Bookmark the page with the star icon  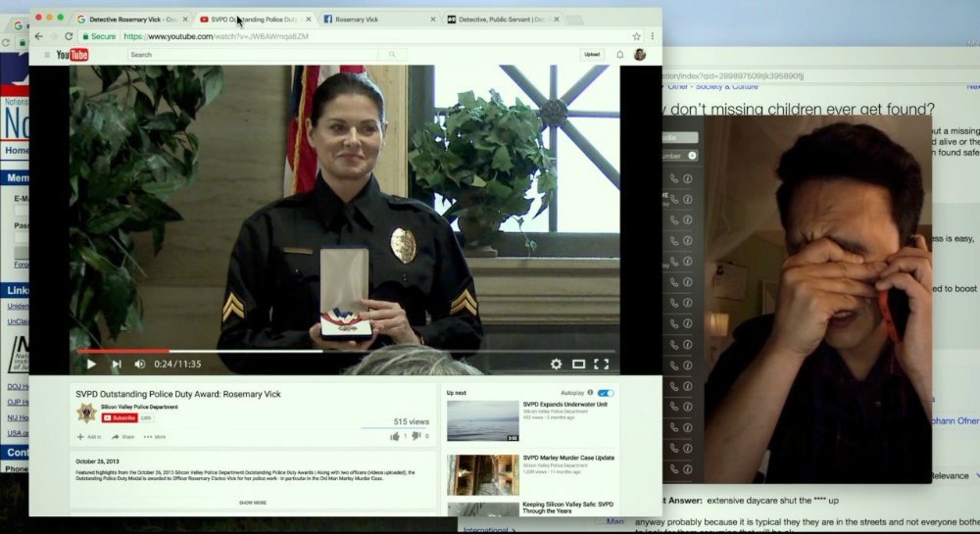pyautogui.click(x=636, y=36)
